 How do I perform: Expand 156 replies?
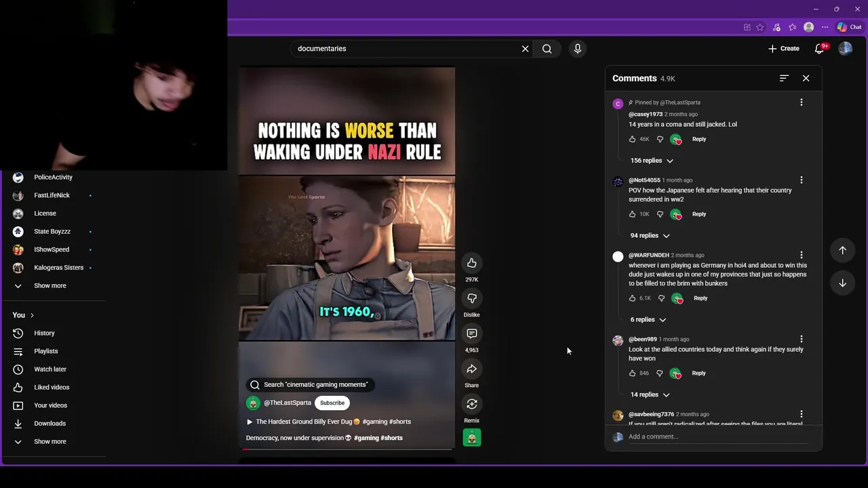(x=652, y=161)
